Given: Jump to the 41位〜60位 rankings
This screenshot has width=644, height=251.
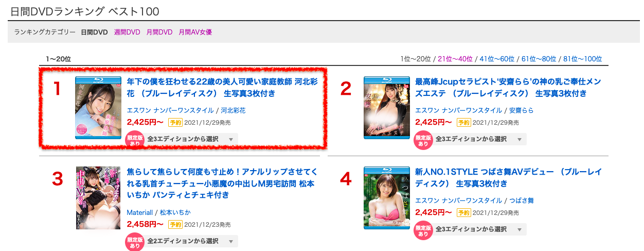Looking at the screenshot, I should (x=497, y=59).
